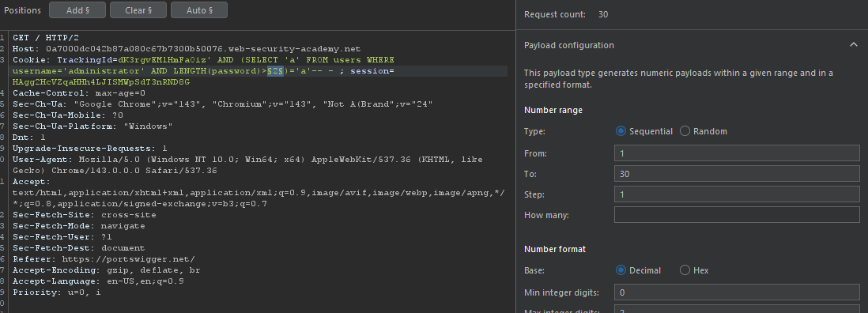The image size is (868, 313).
Task: Click the Number range heading
Action: (x=553, y=110)
